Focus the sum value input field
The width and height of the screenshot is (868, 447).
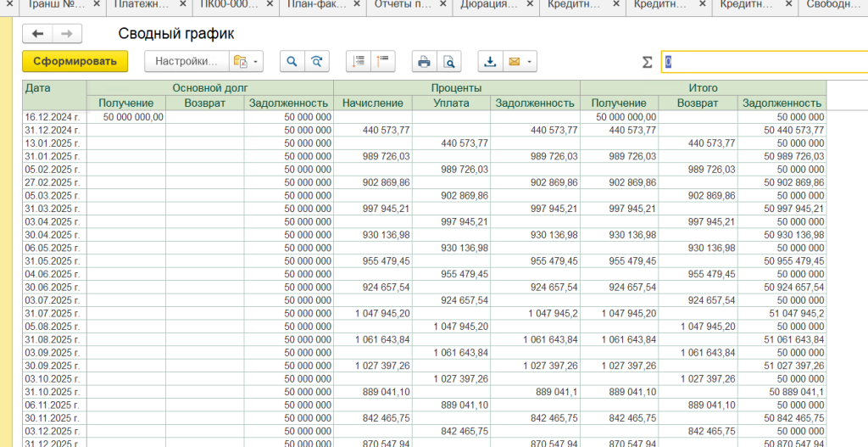tap(765, 62)
